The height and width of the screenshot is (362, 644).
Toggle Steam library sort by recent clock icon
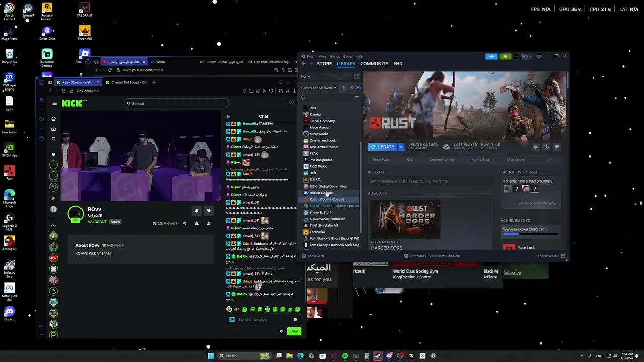(x=350, y=88)
